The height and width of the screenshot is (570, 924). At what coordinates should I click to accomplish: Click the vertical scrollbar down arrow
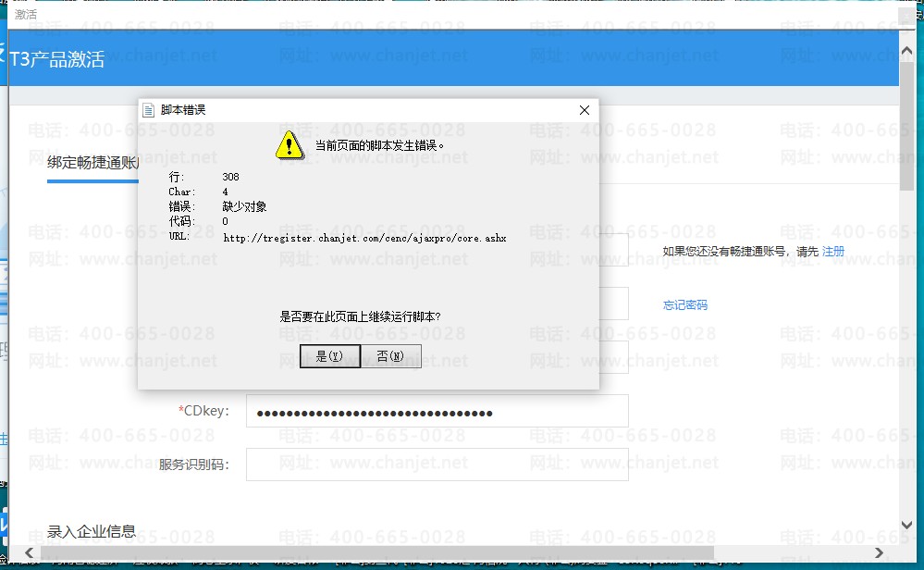coord(907,525)
